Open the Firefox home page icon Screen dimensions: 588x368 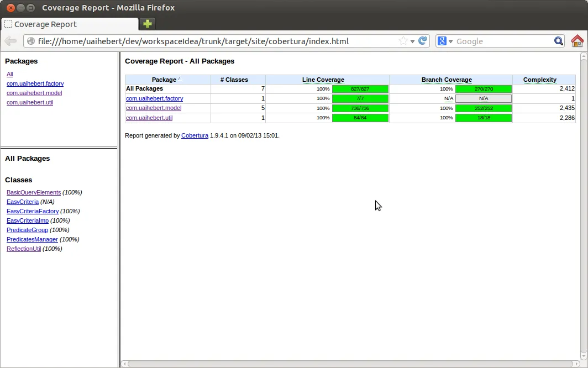577,41
